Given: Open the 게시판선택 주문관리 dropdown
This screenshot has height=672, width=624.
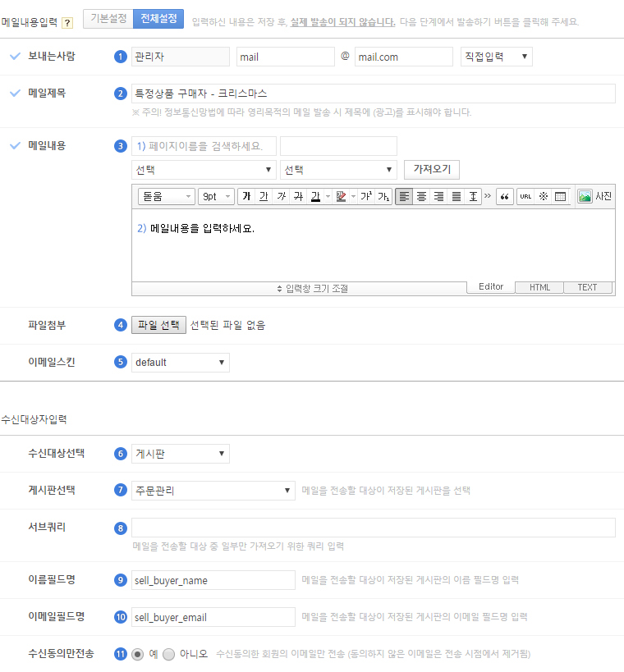Looking at the screenshot, I should point(213,491).
